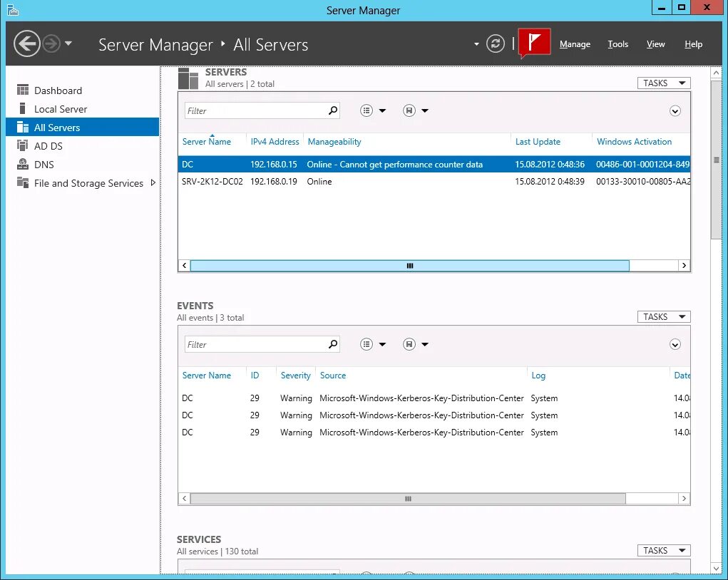Click the DNS icon
The width and height of the screenshot is (728, 580).
pyautogui.click(x=23, y=164)
